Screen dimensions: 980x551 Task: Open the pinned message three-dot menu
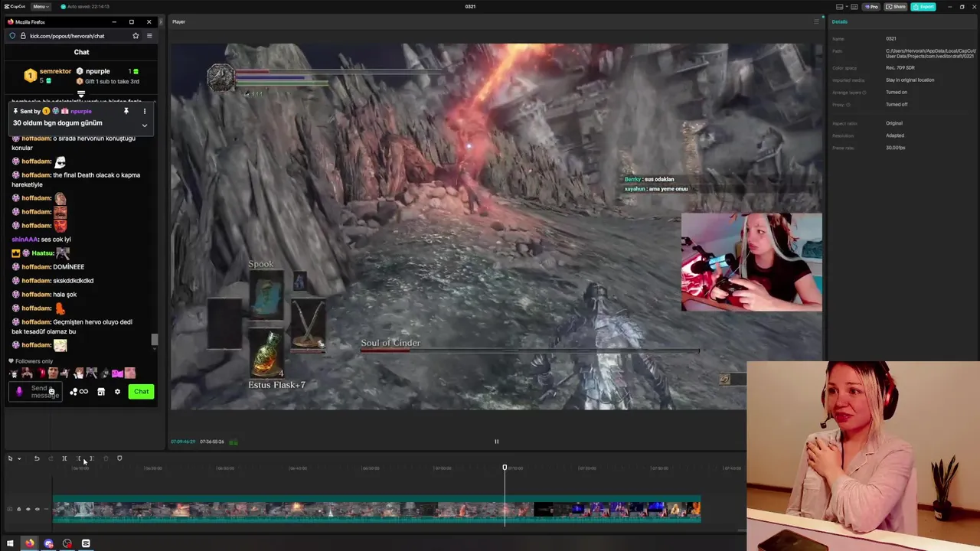(x=144, y=111)
